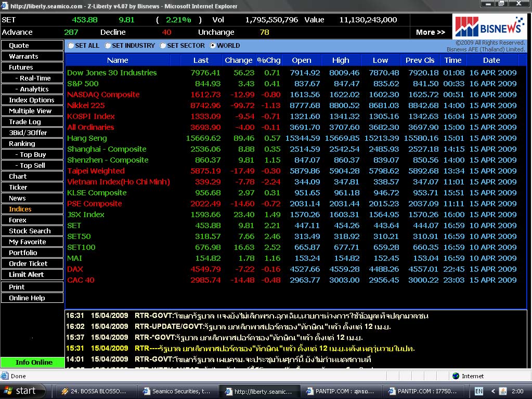Sort by the Low column header
This screenshot has width=532, height=399.
pyautogui.click(x=380, y=60)
